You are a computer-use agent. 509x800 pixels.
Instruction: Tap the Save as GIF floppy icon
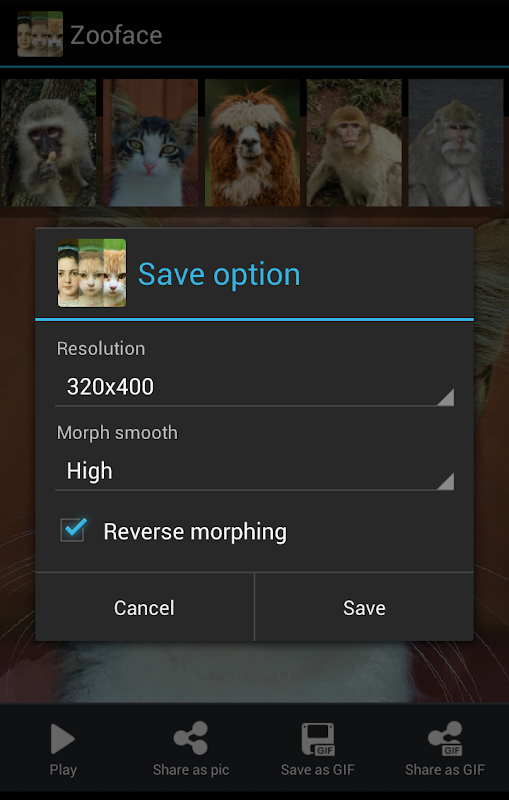click(318, 739)
